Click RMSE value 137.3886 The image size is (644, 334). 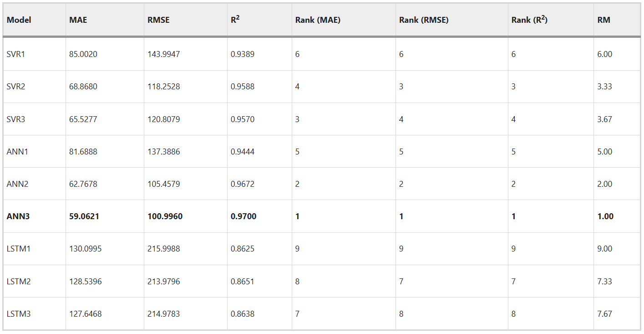[164, 152]
